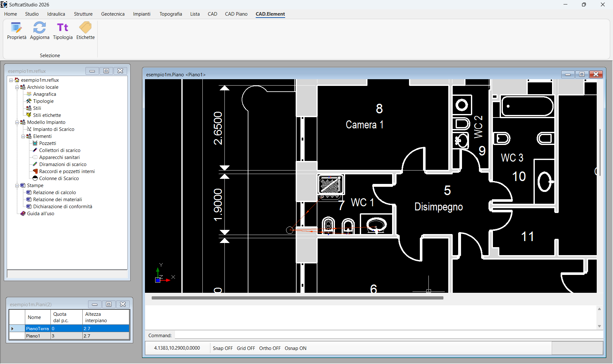The width and height of the screenshot is (613, 364).
Task: Collapse the Elementi node
Action: 23,136
